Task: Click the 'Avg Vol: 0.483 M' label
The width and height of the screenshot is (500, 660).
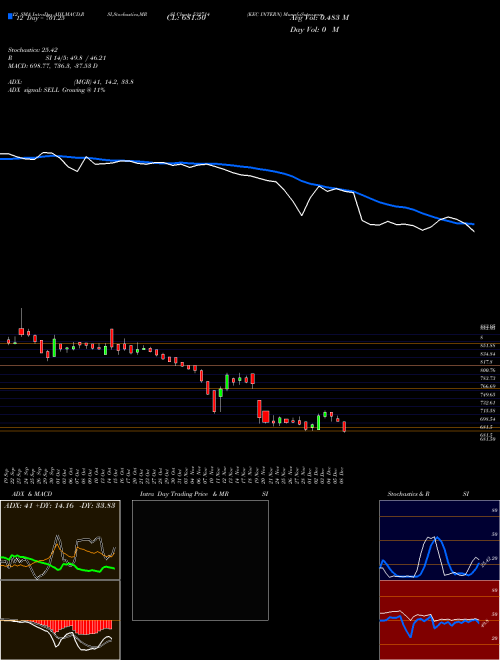Action: point(319,17)
